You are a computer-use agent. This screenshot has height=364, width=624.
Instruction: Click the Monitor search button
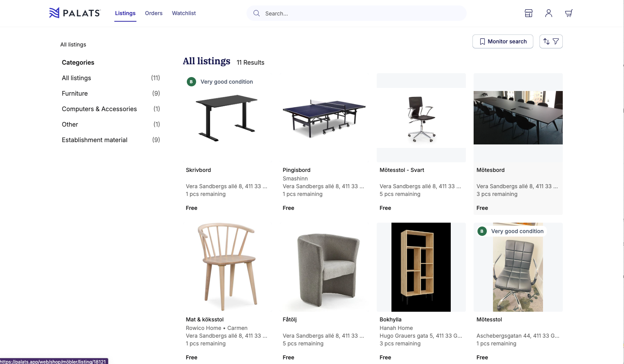coord(503,41)
